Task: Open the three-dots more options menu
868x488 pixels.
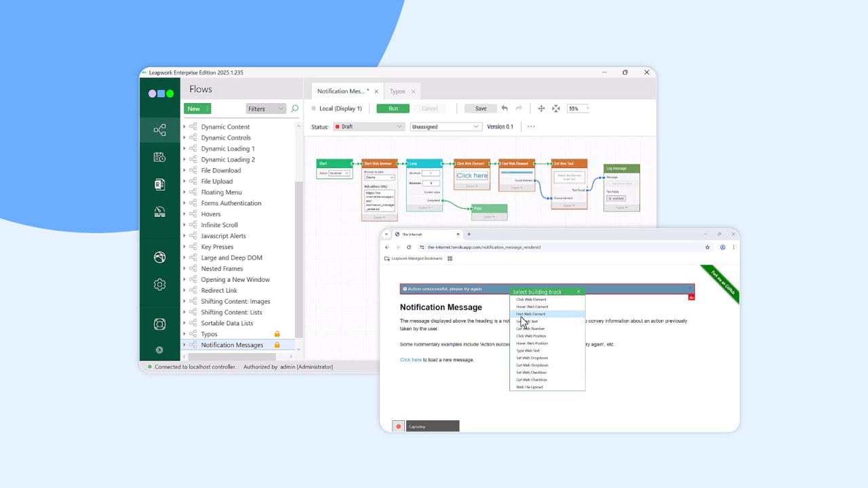Action: 531,127
